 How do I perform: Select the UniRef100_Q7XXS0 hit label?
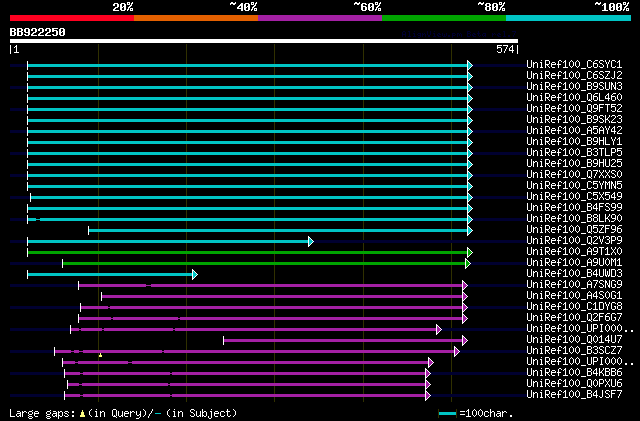coord(574,174)
